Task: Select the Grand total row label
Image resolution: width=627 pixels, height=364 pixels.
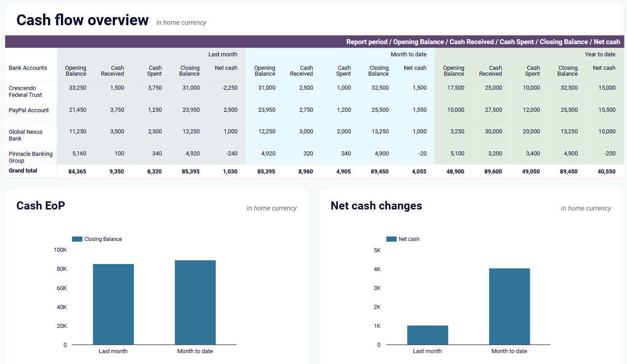Action: tap(23, 171)
